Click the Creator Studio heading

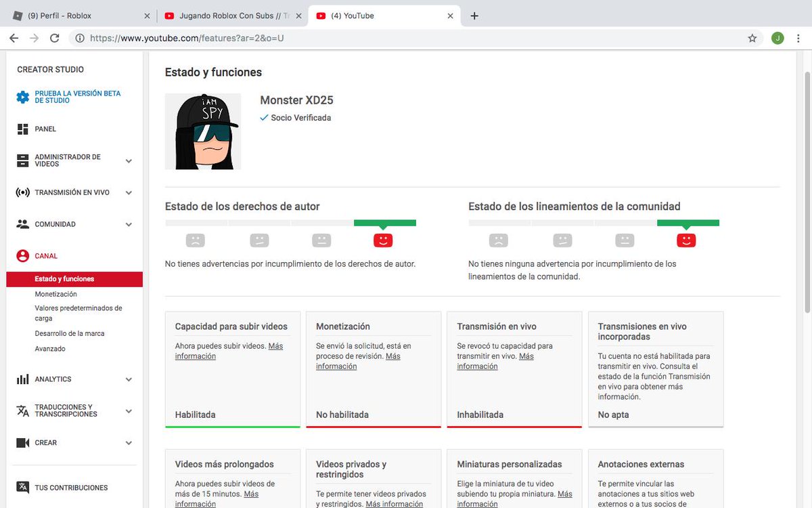click(51, 69)
